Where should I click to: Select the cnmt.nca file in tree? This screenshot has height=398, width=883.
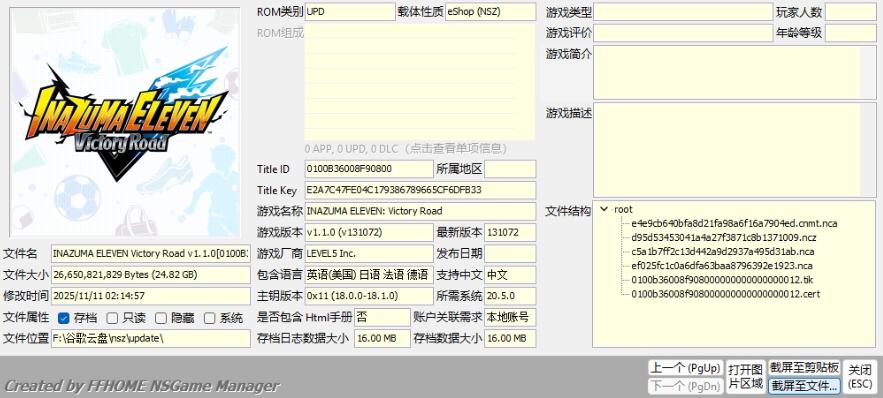pos(734,223)
